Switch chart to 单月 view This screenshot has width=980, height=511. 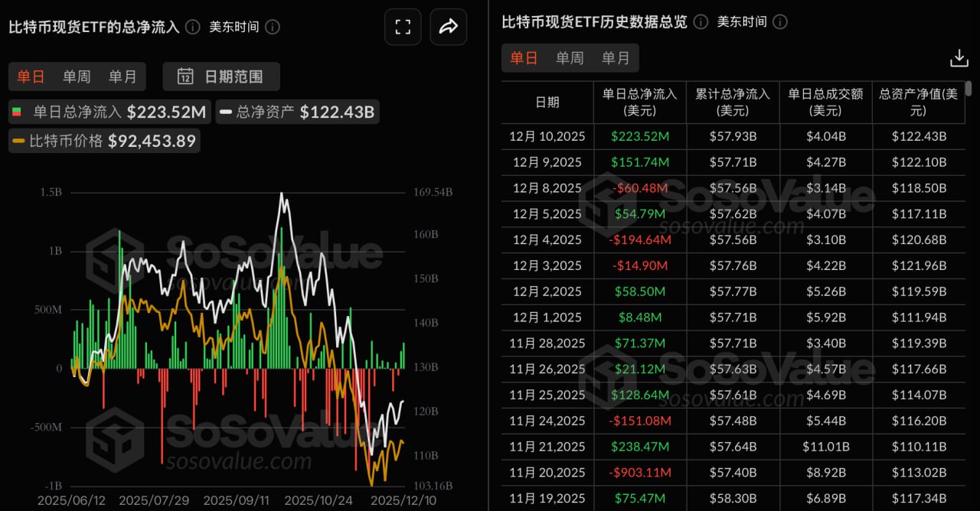pyautogui.click(x=122, y=76)
